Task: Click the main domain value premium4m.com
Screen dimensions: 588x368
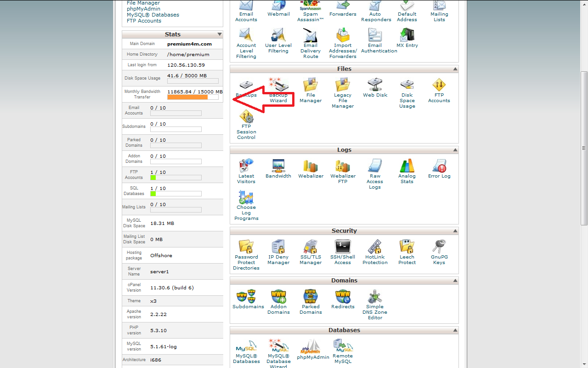Action: coord(189,44)
